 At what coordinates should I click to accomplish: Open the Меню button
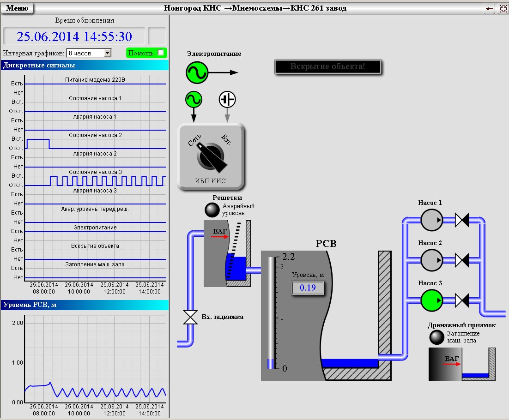(17, 8)
